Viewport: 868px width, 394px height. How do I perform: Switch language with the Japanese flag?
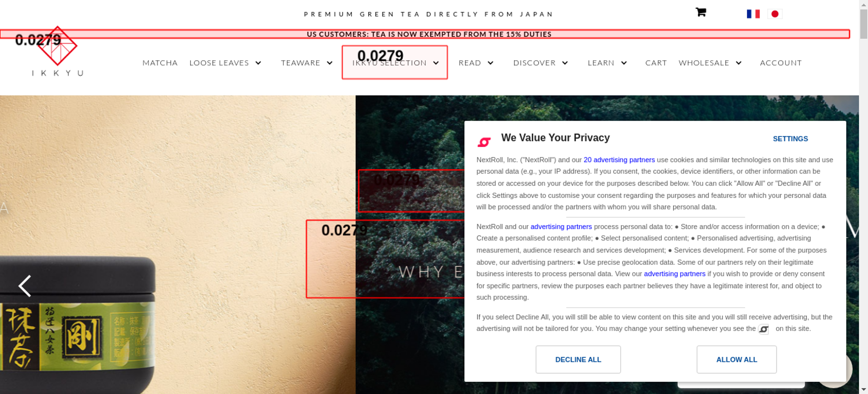[775, 14]
